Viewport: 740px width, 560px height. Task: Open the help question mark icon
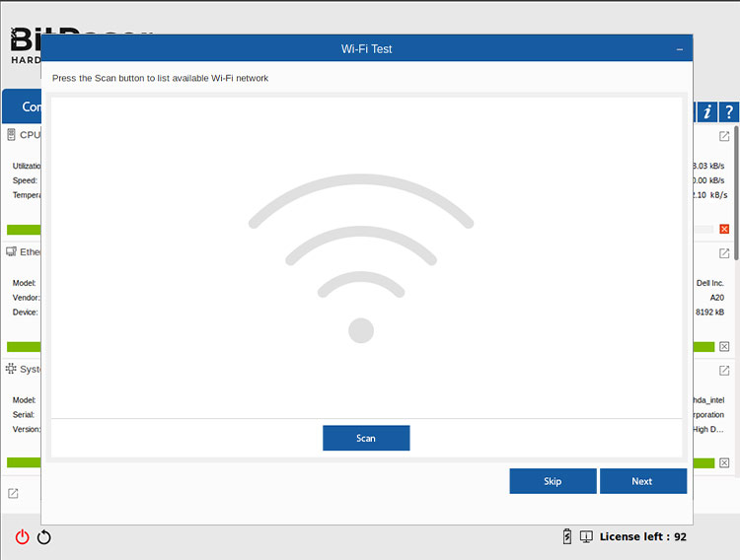coord(728,112)
